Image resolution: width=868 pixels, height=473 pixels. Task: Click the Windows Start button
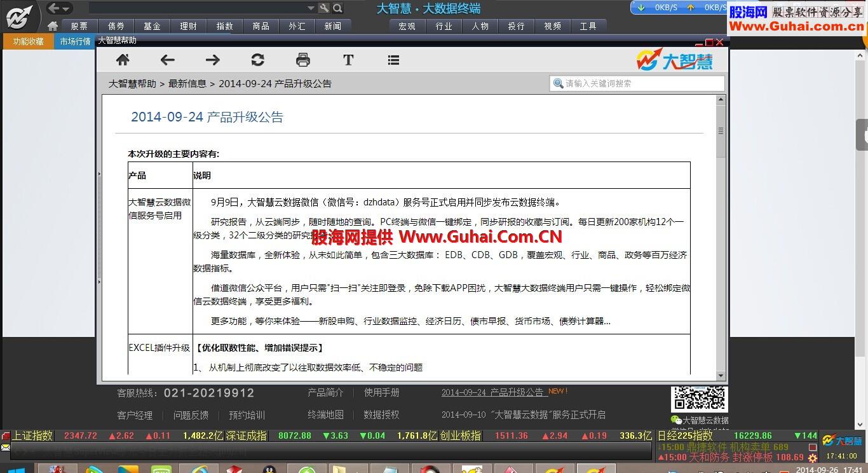click(x=16, y=469)
